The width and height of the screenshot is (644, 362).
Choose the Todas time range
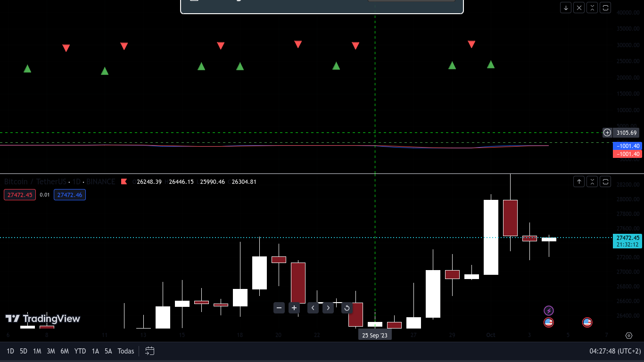[125, 351]
